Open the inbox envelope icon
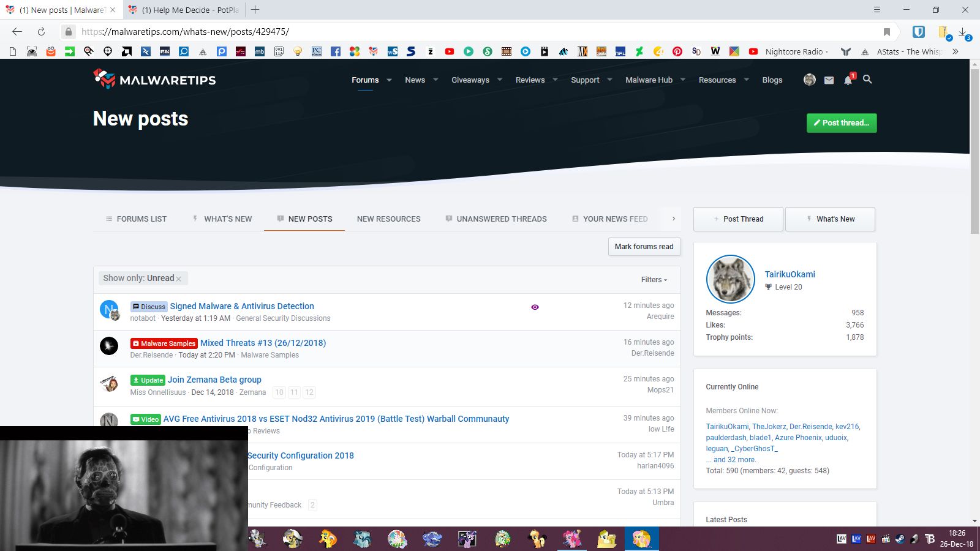This screenshot has height=551, width=980. [829, 80]
